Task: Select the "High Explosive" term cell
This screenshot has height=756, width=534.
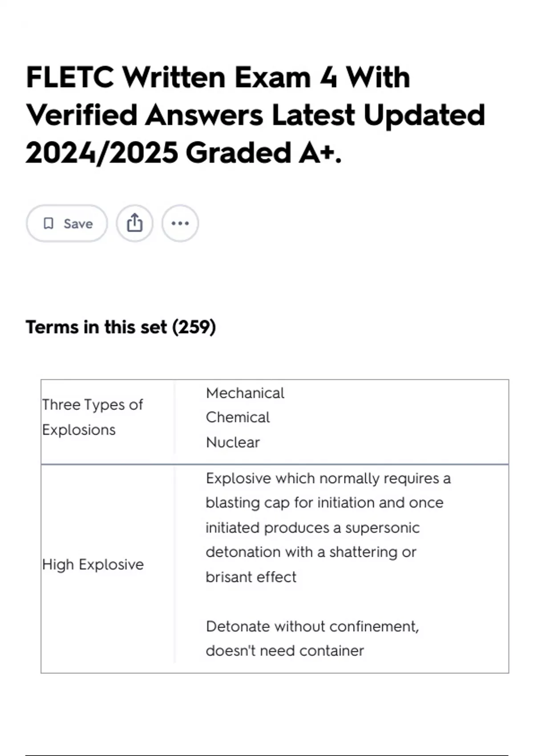Action: [x=93, y=564]
